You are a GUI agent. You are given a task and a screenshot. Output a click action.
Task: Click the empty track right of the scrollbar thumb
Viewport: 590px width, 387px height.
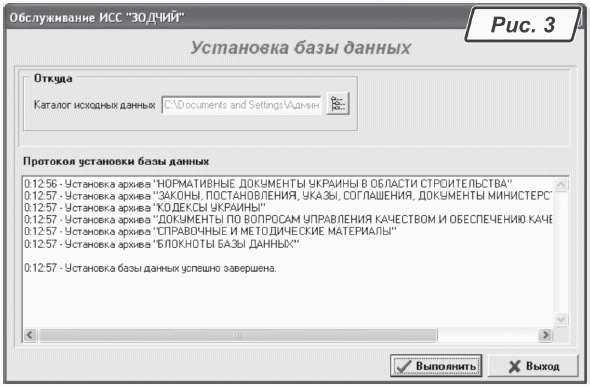pyautogui.click(x=488, y=335)
